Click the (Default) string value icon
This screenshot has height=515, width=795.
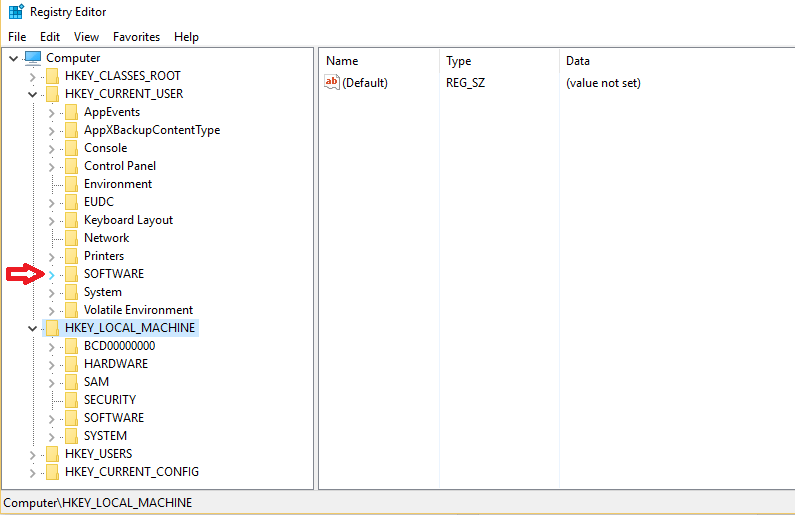tap(332, 82)
